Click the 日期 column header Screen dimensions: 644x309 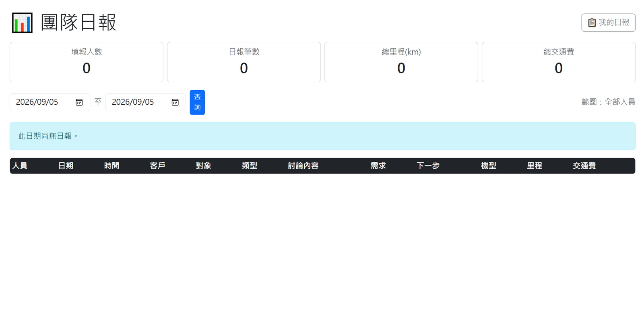coord(66,166)
